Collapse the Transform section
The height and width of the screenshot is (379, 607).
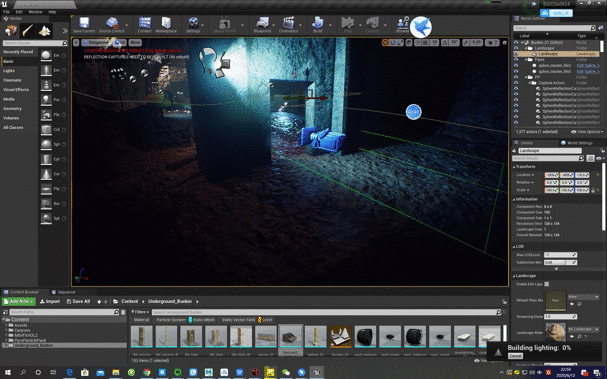click(x=514, y=167)
